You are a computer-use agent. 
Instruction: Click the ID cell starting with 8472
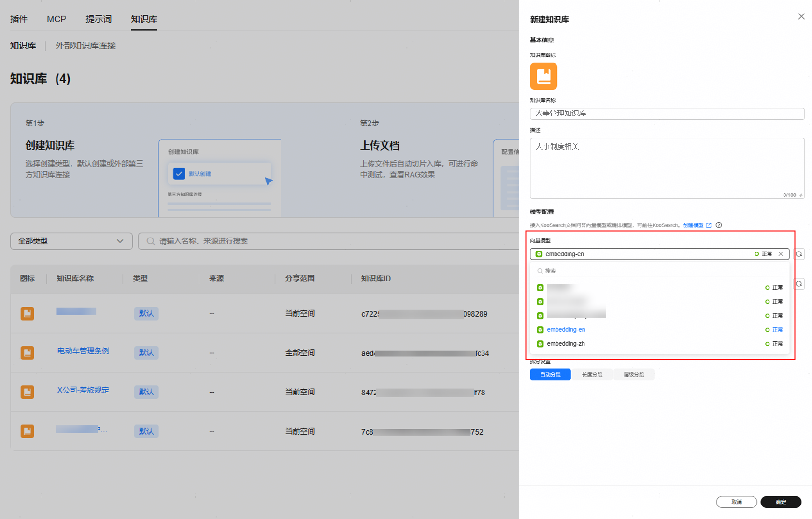pyautogui.click(x=423, y=393)
